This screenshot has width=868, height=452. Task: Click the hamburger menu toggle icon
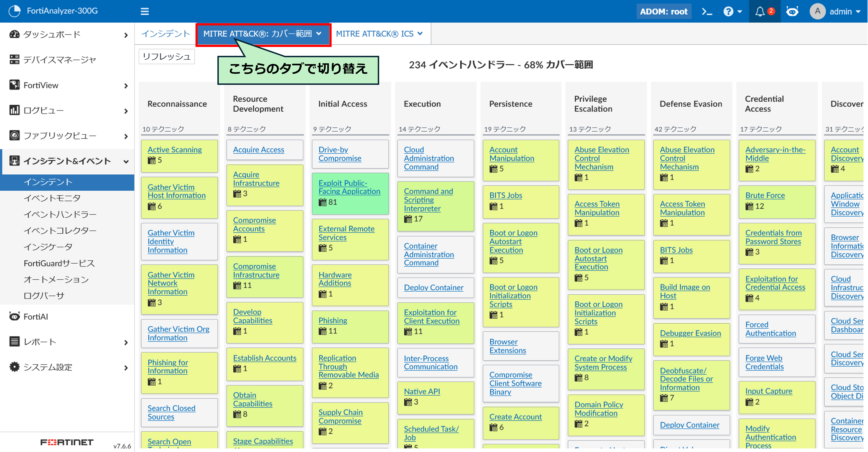tap(145, 11)
